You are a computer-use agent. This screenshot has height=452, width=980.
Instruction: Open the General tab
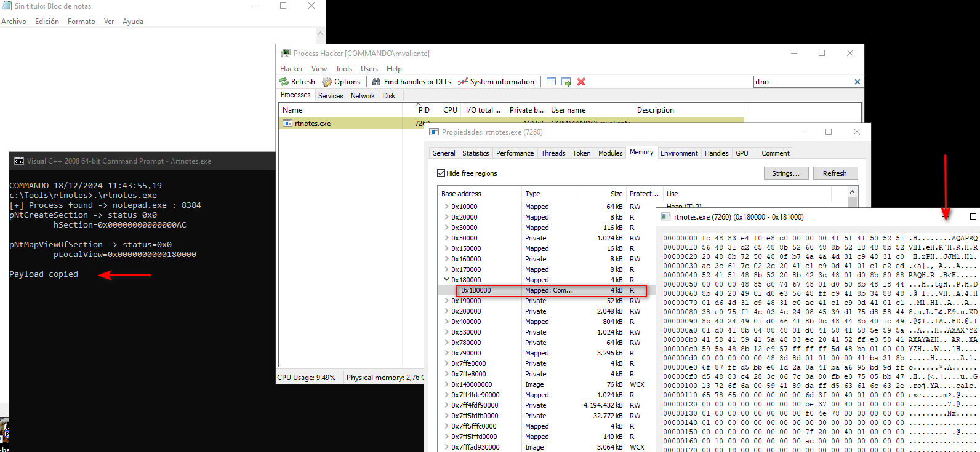[x=443, y=153]
